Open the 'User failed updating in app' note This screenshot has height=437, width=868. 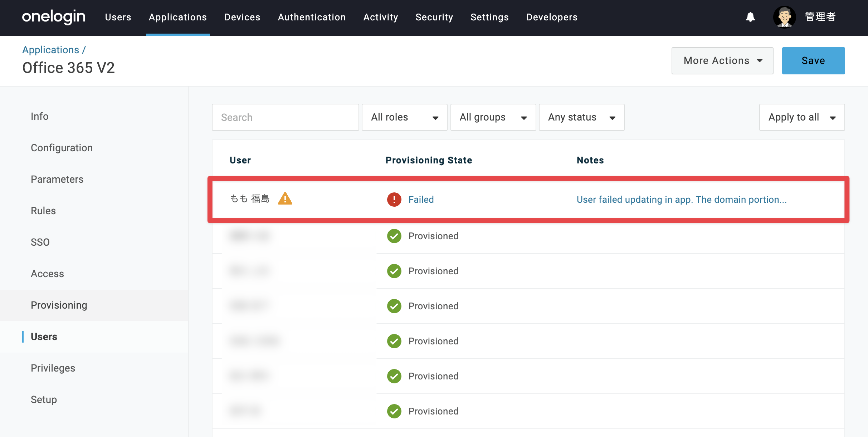(682, 199)
